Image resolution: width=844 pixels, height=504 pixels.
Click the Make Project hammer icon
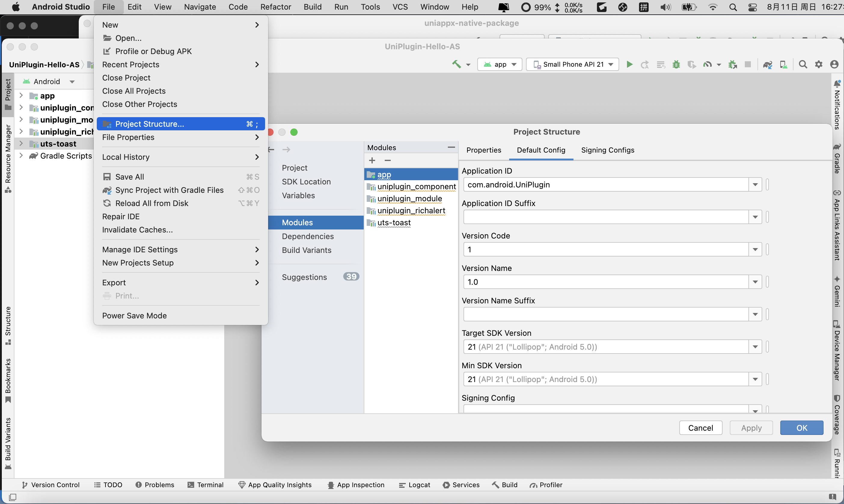[456, 64]
